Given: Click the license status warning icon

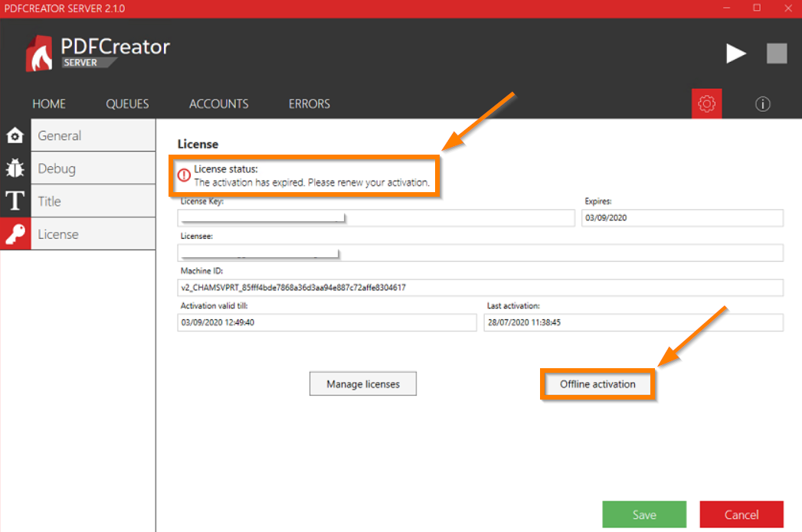Looking at the screenshot, I should 184,175.
